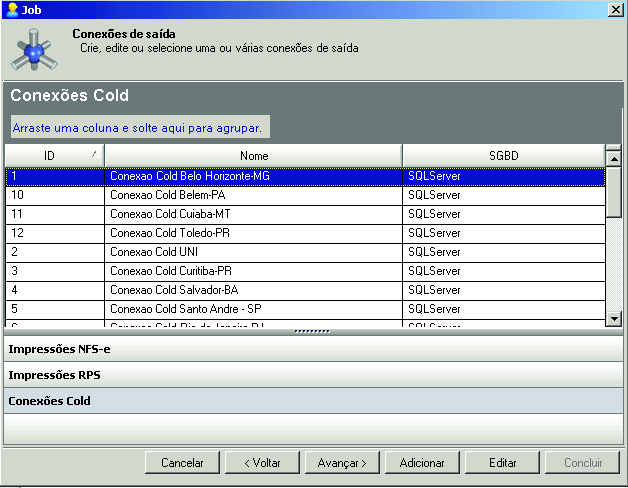The image size is (628, 488).
Task: Click the SGBD column header
Action: 503,156
